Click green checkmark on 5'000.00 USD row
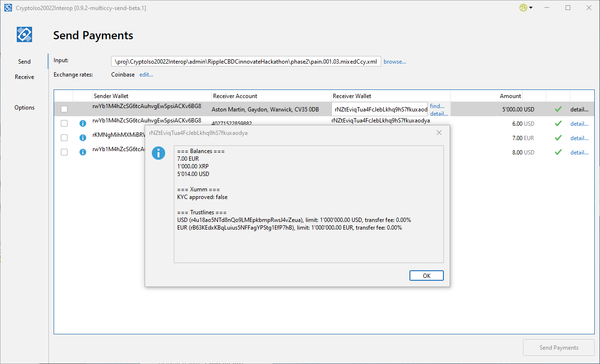 coord(558,110)
